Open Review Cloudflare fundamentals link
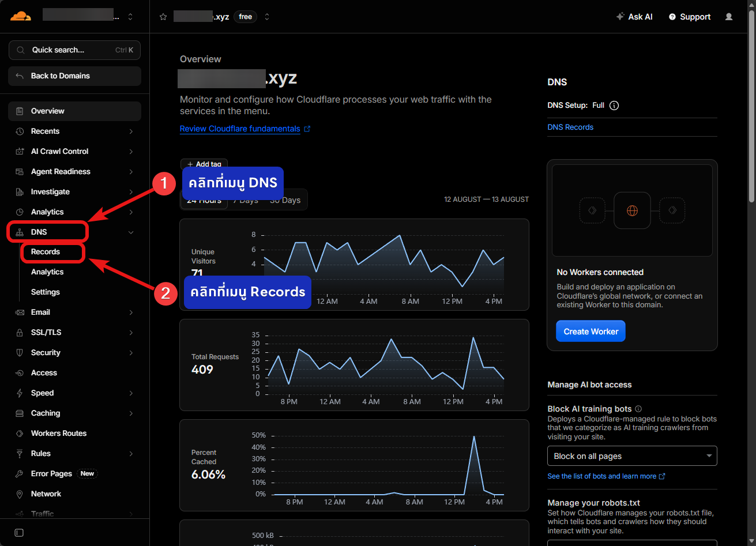The image size is (756, 546). pos(240,129)
